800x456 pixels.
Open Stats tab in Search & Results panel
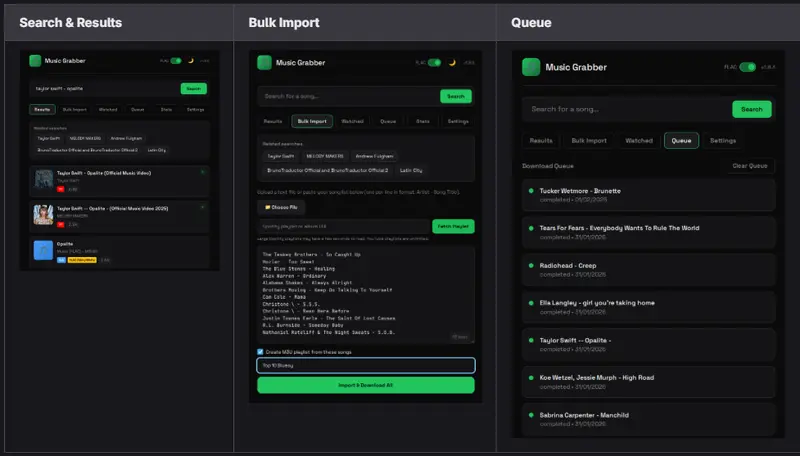click(166, 110)
